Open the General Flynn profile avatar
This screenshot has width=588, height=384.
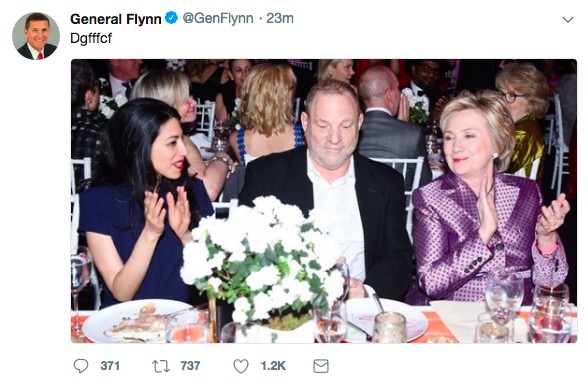36,36
